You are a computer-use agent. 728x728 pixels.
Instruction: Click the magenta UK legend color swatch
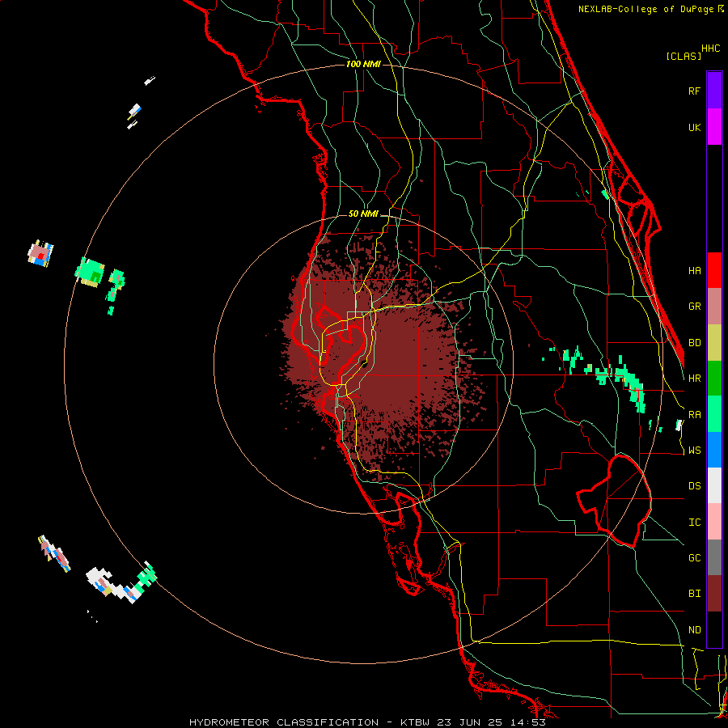click(714, 127)
